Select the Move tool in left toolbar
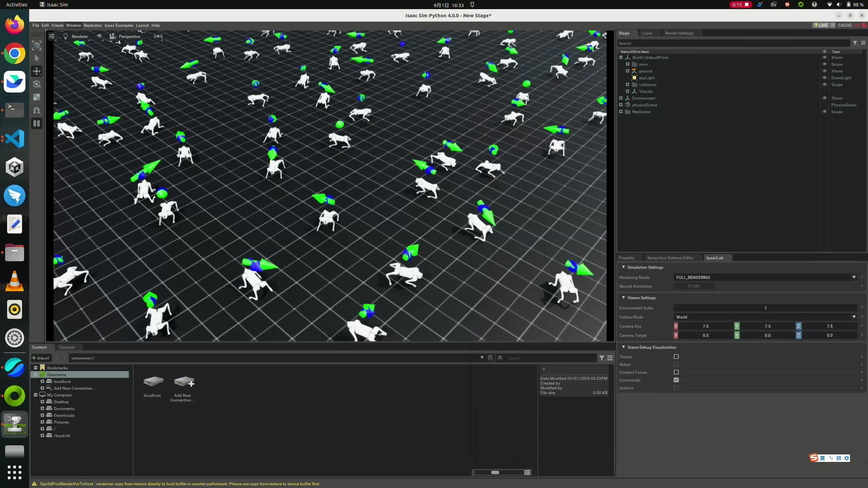The image size is (868, 488). click(37, 71)
